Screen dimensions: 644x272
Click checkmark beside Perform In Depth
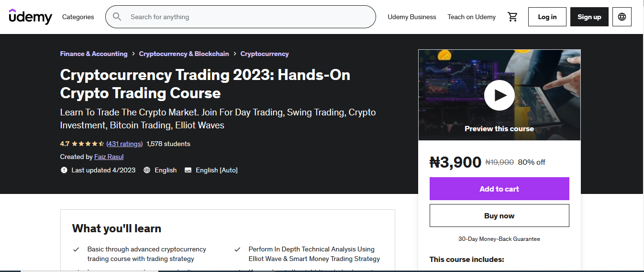(x=237, y=249)
